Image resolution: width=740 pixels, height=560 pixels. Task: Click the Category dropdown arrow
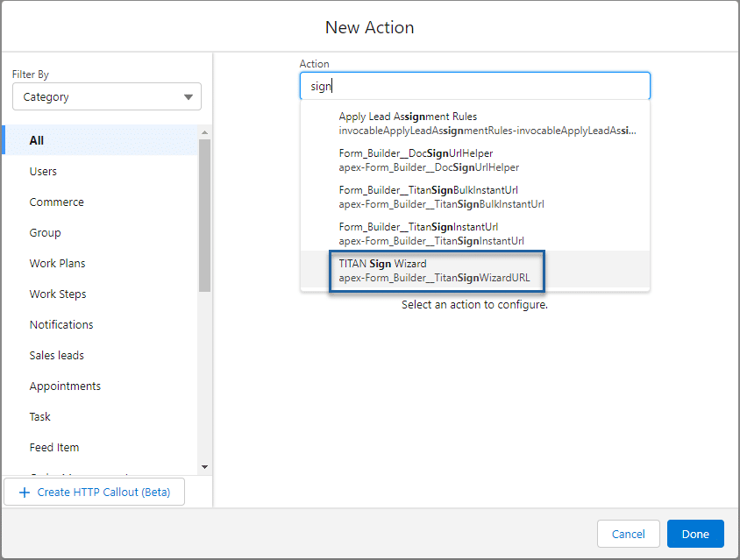pos(189,97)
